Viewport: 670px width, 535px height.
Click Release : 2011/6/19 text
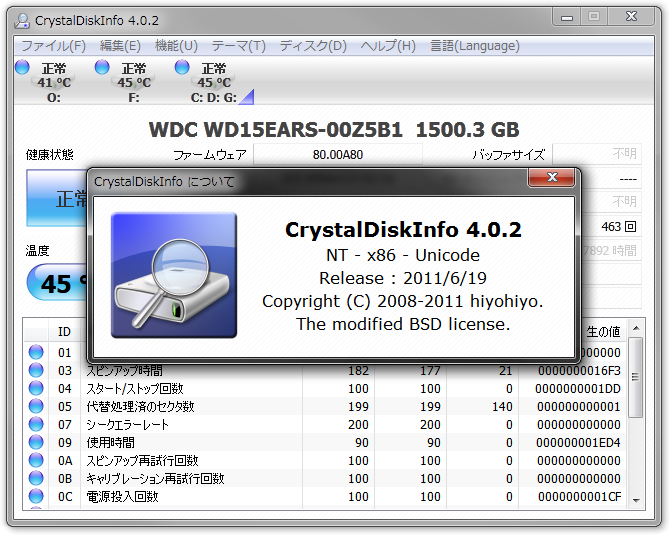[x=403, y=278]
